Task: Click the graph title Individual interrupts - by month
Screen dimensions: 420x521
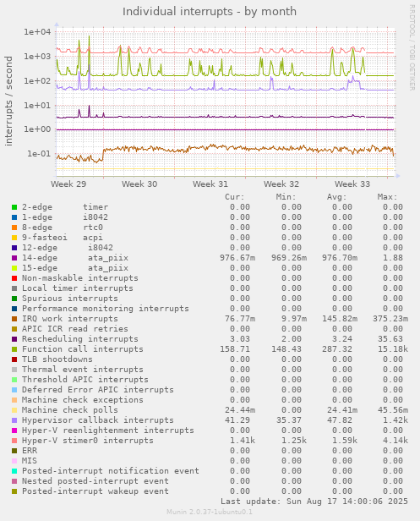Action: 210,12
